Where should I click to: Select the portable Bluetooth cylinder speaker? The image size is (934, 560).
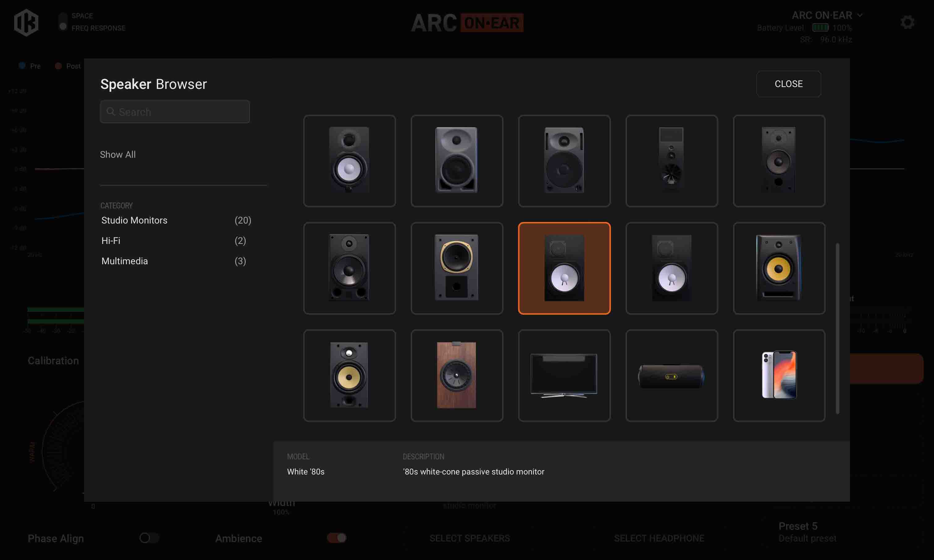[671, 375]
